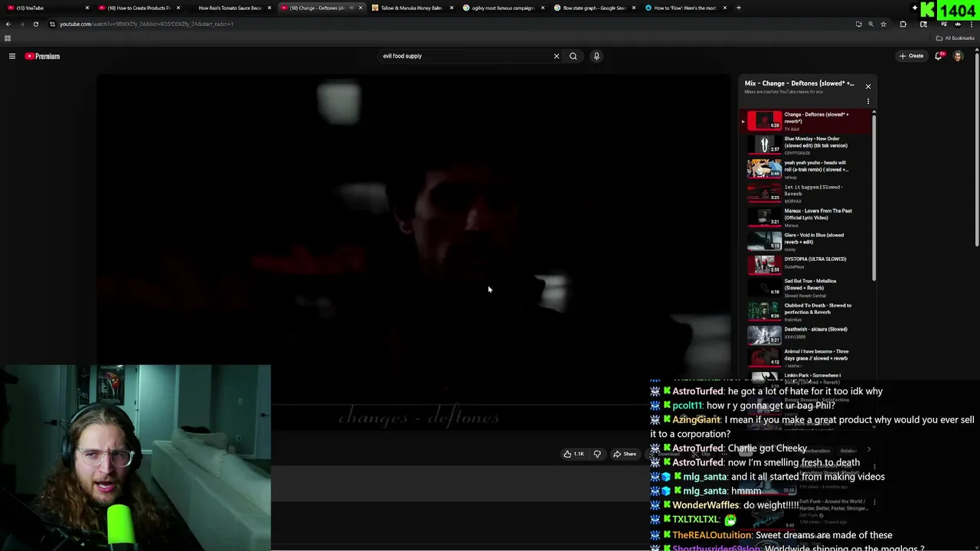The width and height of the screenshot is (980, 551).
Task: Close the Change - Deftones tab
Action: [361, 8]
